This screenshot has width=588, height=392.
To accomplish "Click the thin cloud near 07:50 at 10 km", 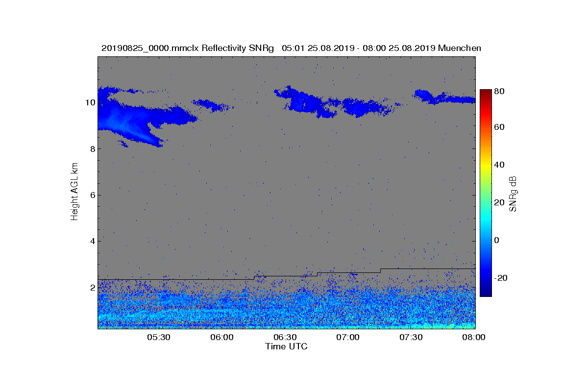I will click(445, 97).
